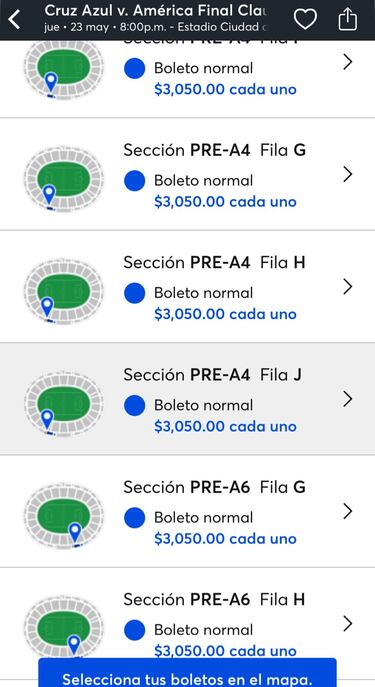This screenshot has height=687, width=375.
Task: Tap the Cruz Azul v. América event title
Action: click(156, 10)
